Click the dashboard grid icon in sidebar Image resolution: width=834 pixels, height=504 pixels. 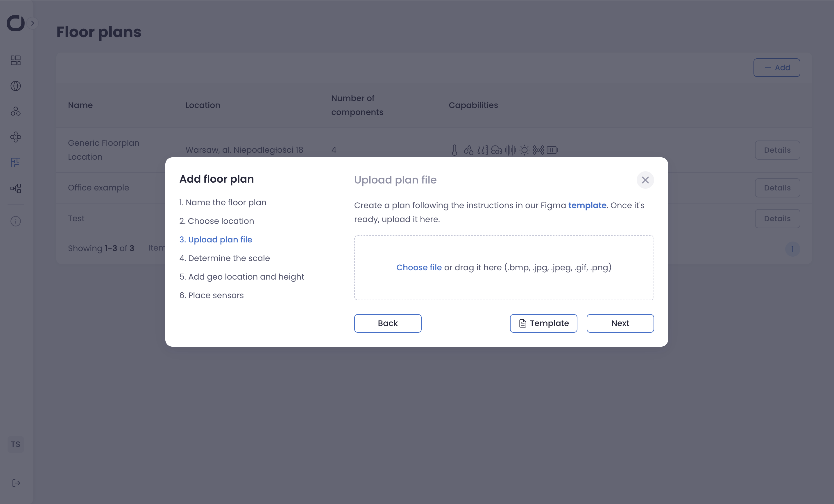tap(16, 61)
